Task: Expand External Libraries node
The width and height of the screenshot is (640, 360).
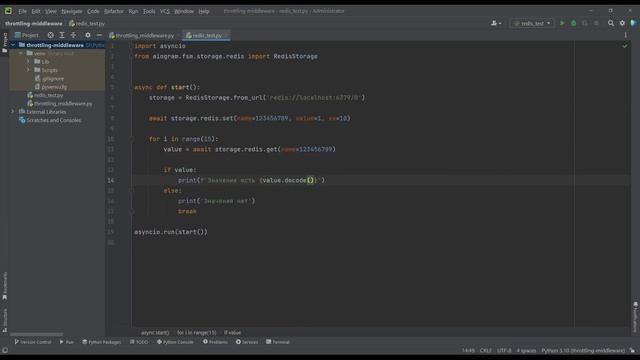Action: (13, 112)
